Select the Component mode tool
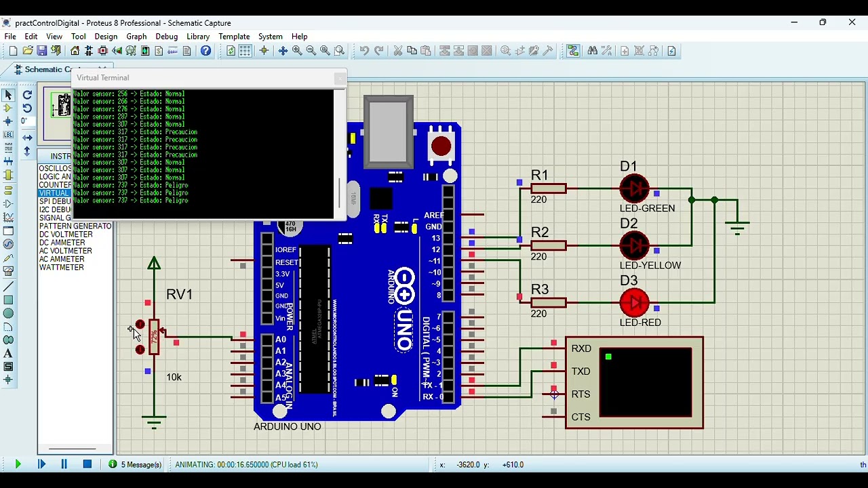Screen dimensions: 868x488 click(8, 108)
